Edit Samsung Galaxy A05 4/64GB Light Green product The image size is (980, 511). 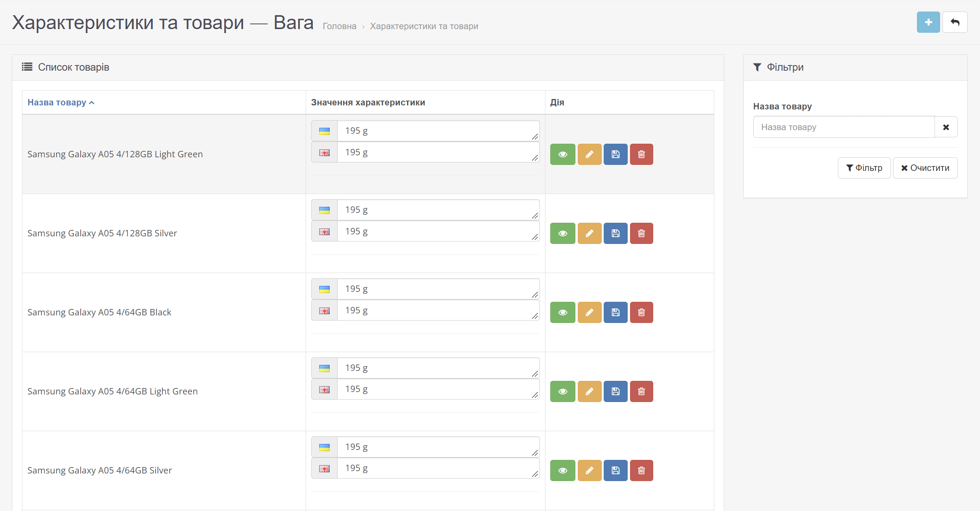pyautogui.click(x=589, y=391)
